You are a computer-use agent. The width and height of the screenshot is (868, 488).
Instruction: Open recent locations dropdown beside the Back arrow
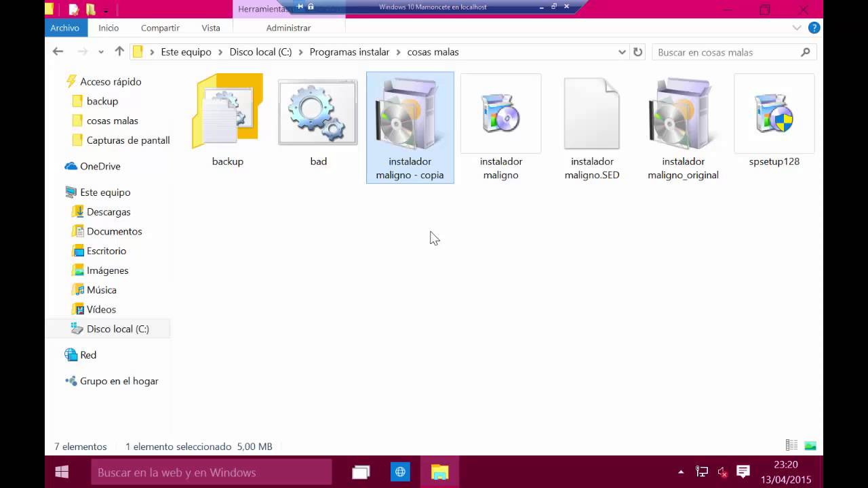(100, 52)
